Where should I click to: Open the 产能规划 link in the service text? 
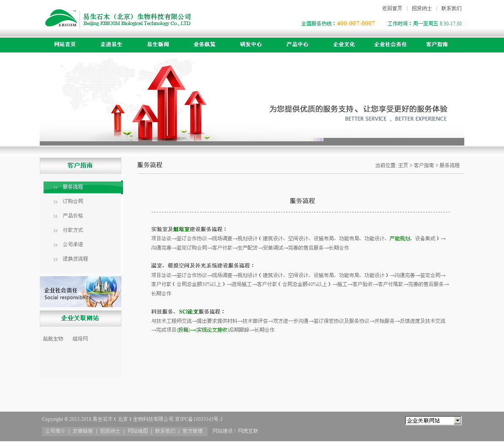click(x=400, y=239)
